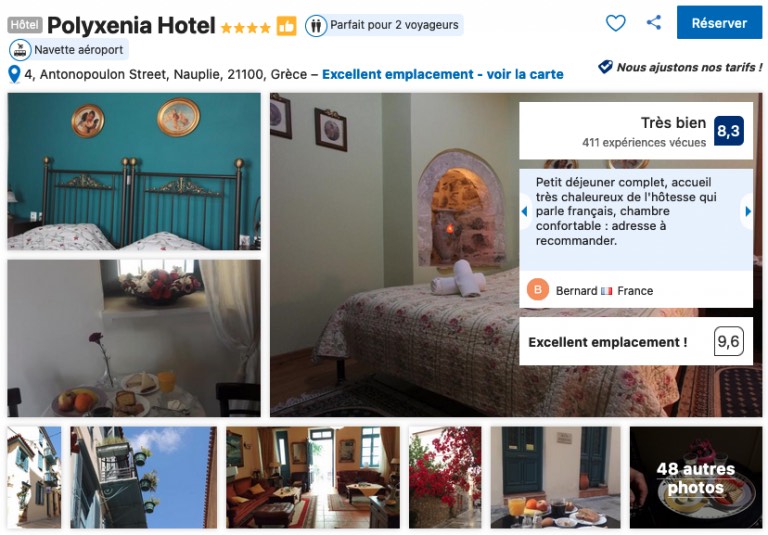The width and height of the screenshot is (768, 535).
Task: Open the lounge living room thumbnail
Action: [x=312, y=477]
